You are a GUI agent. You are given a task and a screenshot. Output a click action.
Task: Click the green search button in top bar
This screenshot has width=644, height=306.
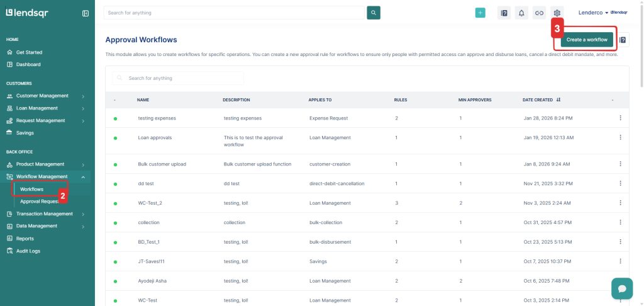374,13
